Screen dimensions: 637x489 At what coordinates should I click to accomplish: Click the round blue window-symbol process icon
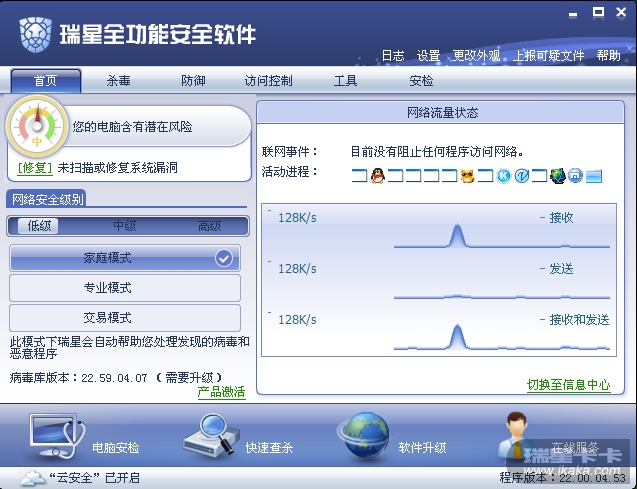tap(575, 175)
